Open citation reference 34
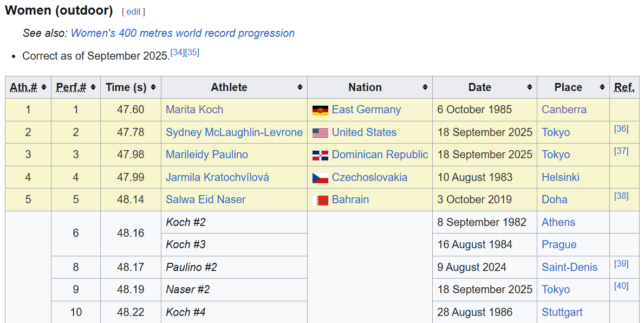644x323 pixels. tap(177, 53)
